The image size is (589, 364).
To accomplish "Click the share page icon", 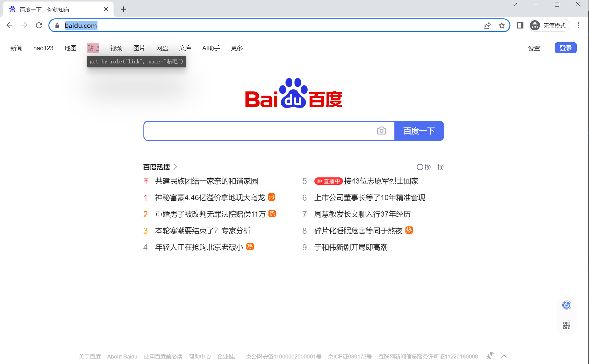I will (487, 25).
